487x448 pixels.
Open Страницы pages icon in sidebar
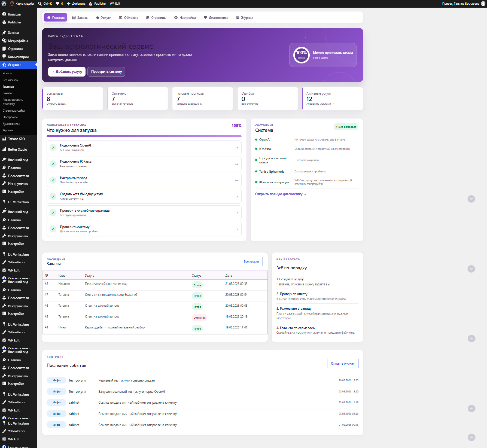[x=4, y=49]
